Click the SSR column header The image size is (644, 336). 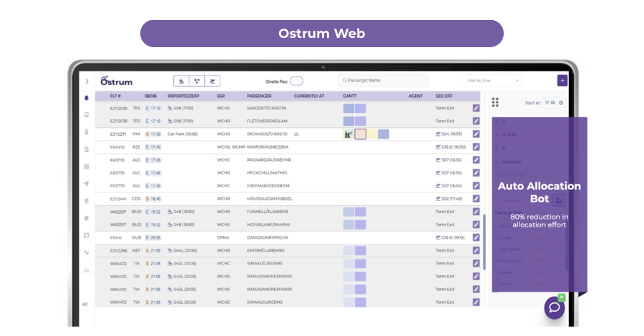click(x=220, y=96)
